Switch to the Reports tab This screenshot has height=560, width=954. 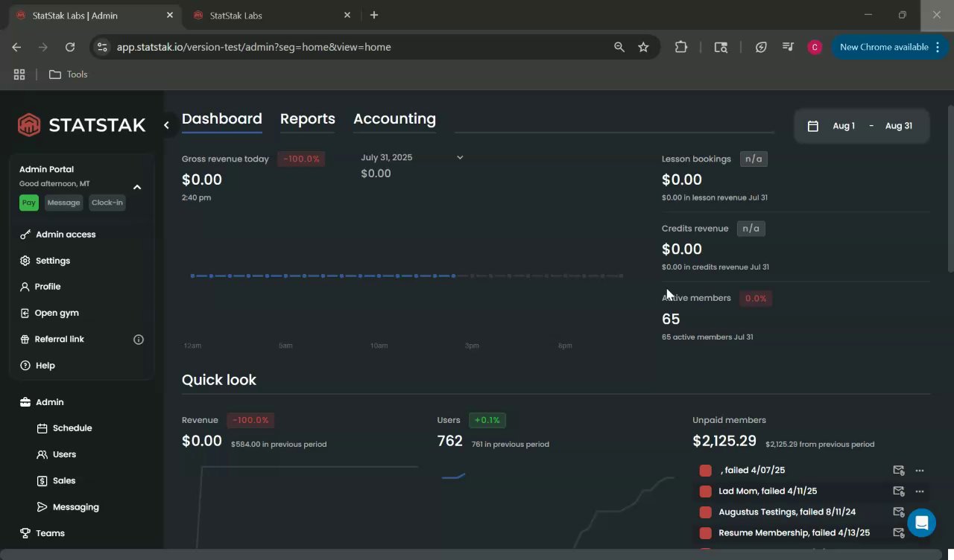coord(308,119)
